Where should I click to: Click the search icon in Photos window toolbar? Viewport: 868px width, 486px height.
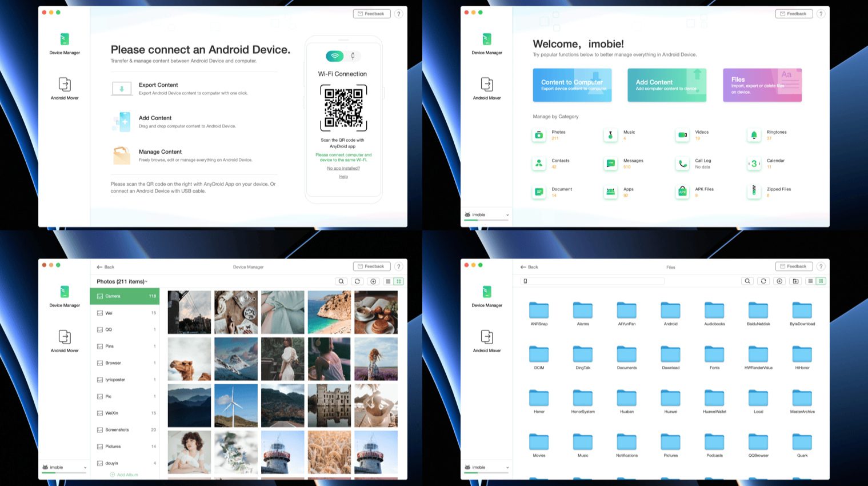click(x=341, y=281)
